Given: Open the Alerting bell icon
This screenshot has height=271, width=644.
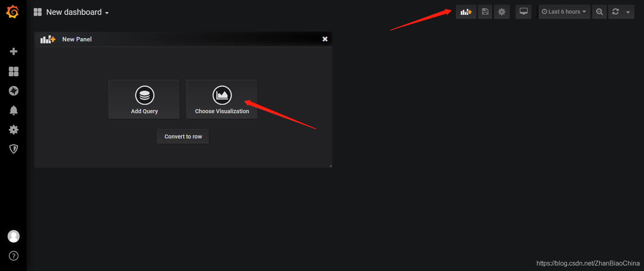Looking at the screenshot, I should pos(14,110).
